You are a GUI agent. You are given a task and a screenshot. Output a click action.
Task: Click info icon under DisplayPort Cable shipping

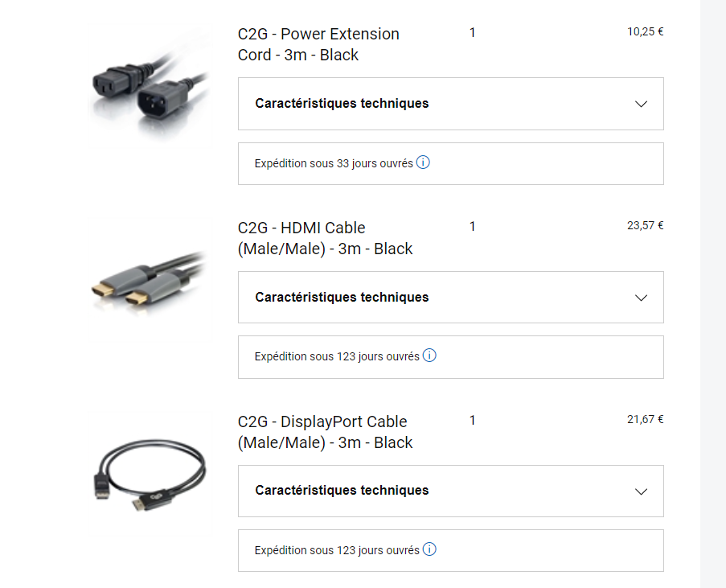tap(429, 550)
